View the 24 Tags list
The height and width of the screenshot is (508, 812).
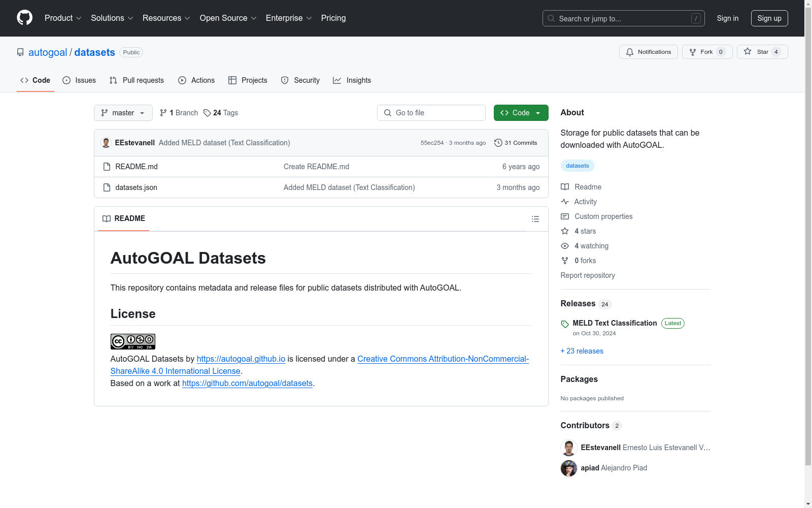pyautogui.click(x=221, y=113)
